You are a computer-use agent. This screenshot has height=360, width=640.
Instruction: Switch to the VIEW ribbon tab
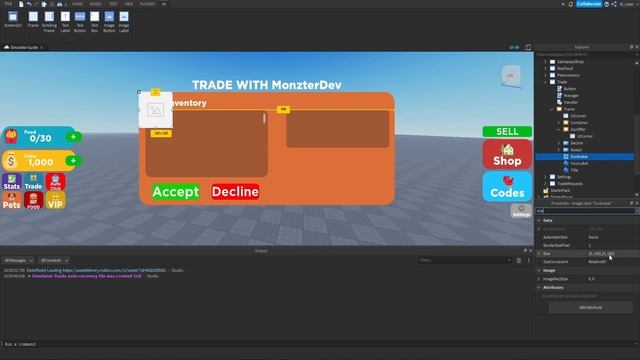[129, 4]
